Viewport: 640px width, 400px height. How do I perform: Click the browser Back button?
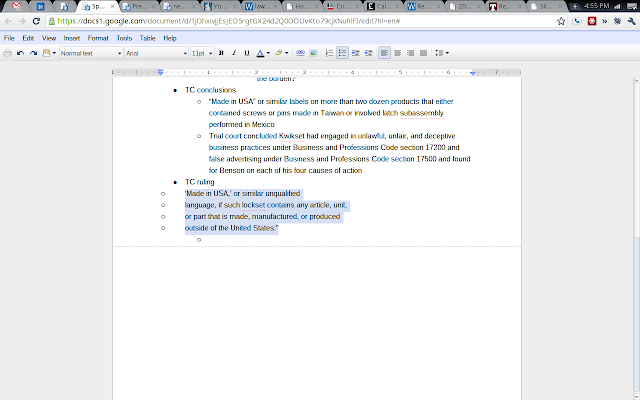(x=9, y=21)
